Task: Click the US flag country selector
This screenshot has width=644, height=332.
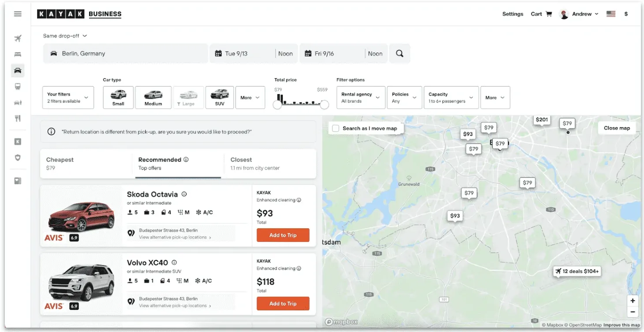Action: [x=611, y=14]
